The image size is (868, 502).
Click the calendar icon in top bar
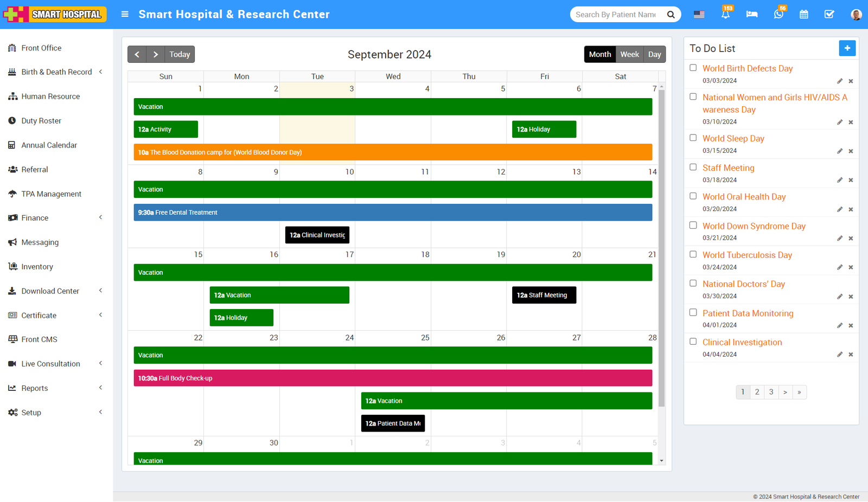(803, 15)
